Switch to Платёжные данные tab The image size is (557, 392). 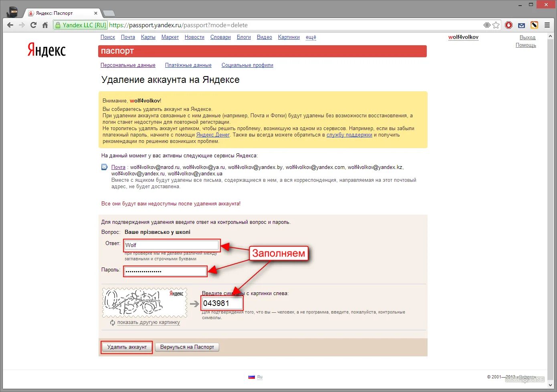pos(188,65)
